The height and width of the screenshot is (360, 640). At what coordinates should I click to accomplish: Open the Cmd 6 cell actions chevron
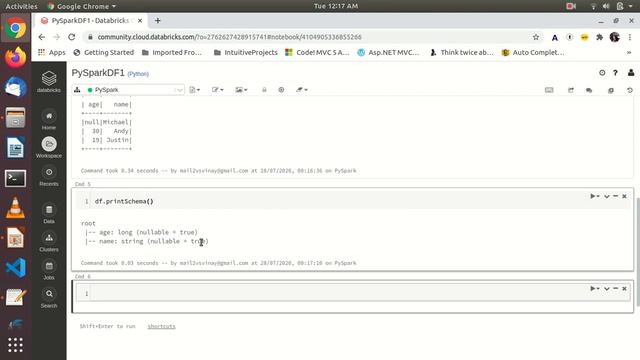[607, 289]
